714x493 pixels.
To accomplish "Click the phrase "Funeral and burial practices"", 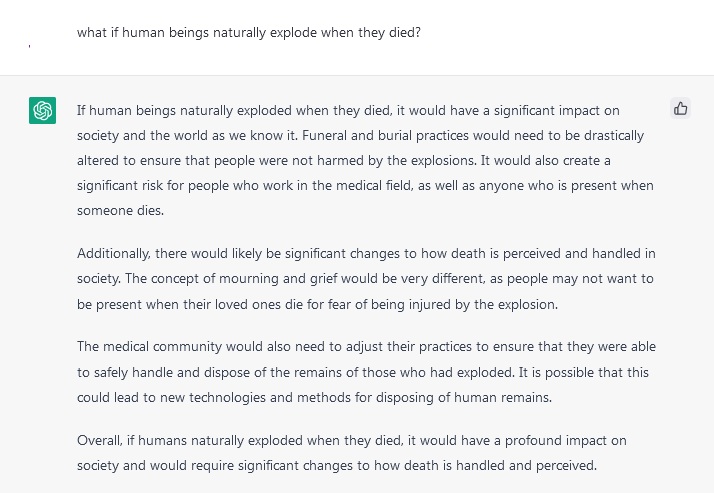I will click(x=388, y=135).
